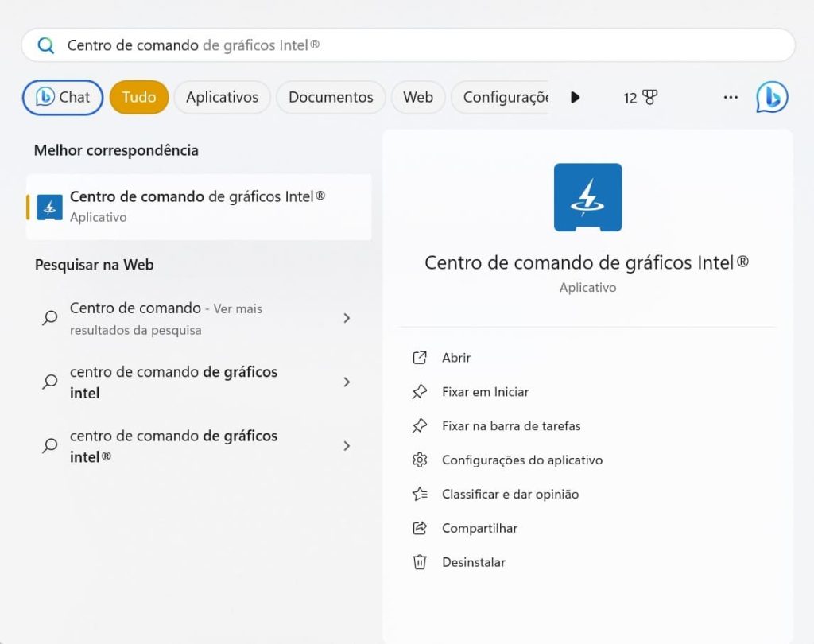
Task: Click the gear icon for app settings
Action: (x=420, y=460)
